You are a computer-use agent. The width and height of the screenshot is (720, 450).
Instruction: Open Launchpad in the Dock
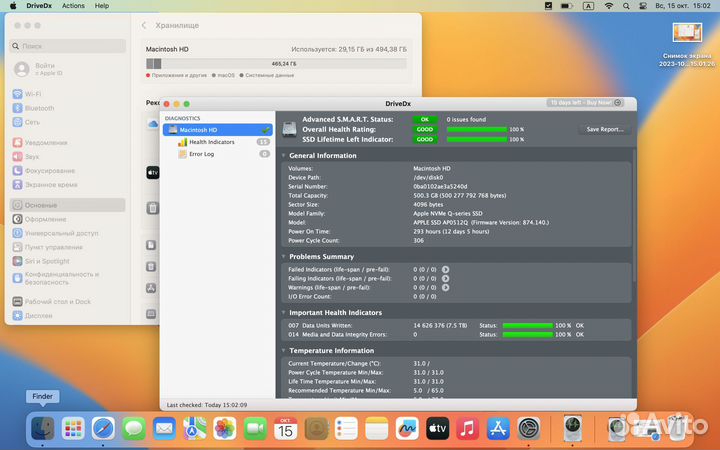tap(73, 429)
